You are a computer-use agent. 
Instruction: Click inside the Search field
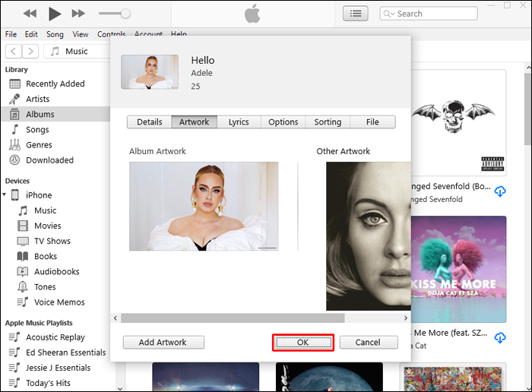tap(429, 14)
